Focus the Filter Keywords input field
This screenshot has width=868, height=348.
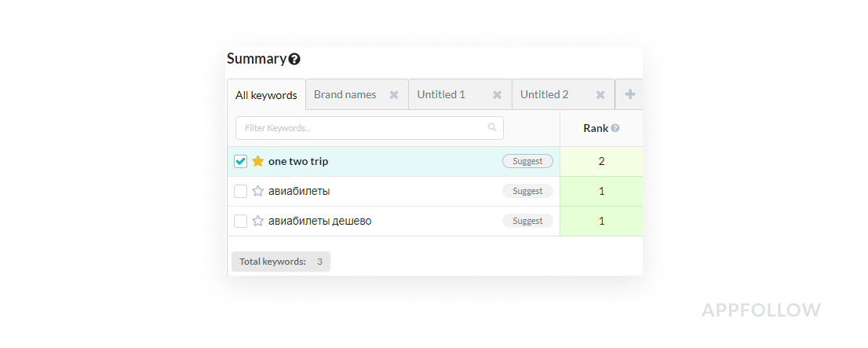click(361, 128)
